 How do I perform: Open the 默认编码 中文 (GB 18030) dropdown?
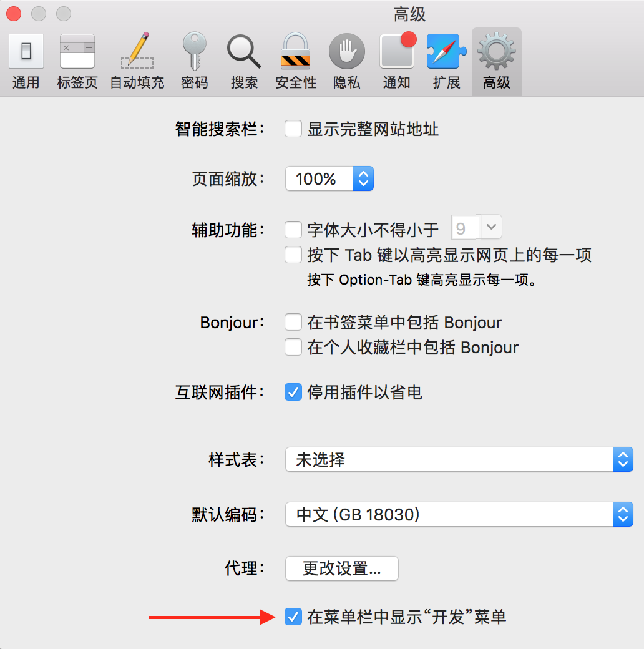coord(459,514)
